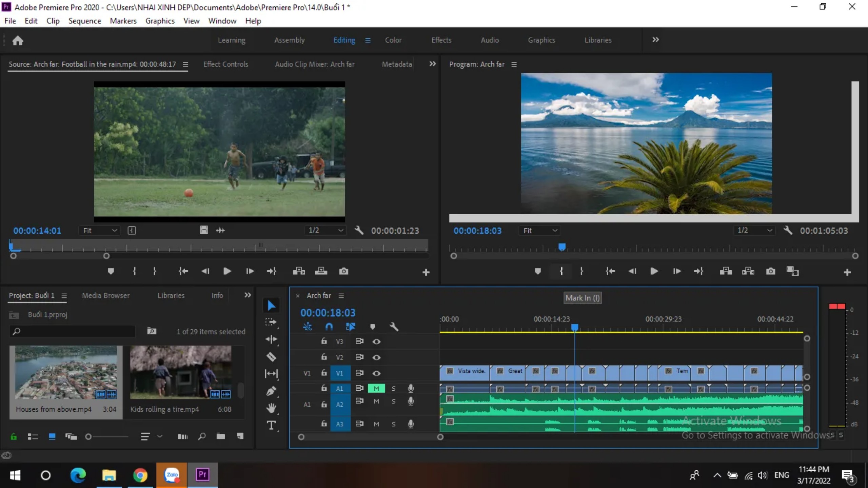Select the Razor tool

tap(271, 356)
